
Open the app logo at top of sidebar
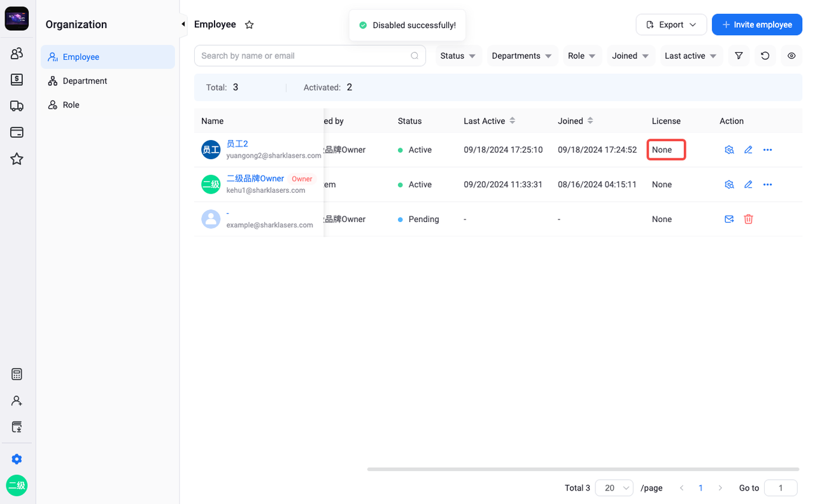[x=17, y=18]
